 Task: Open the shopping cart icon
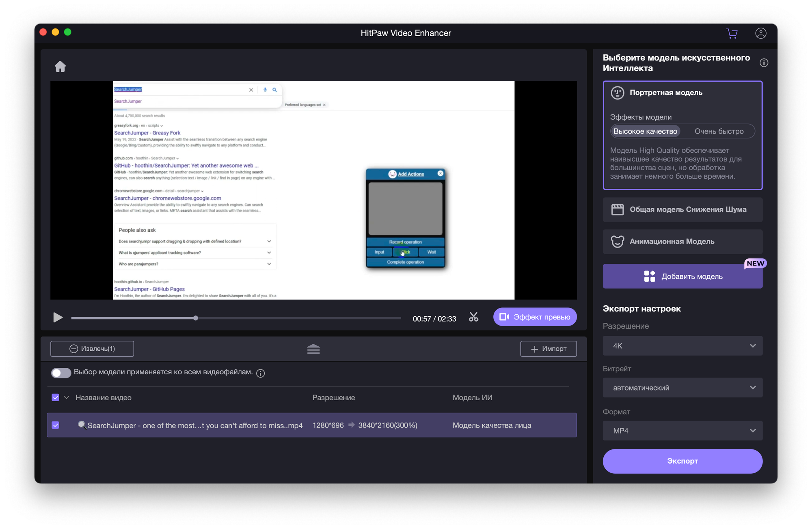(732, 33)
